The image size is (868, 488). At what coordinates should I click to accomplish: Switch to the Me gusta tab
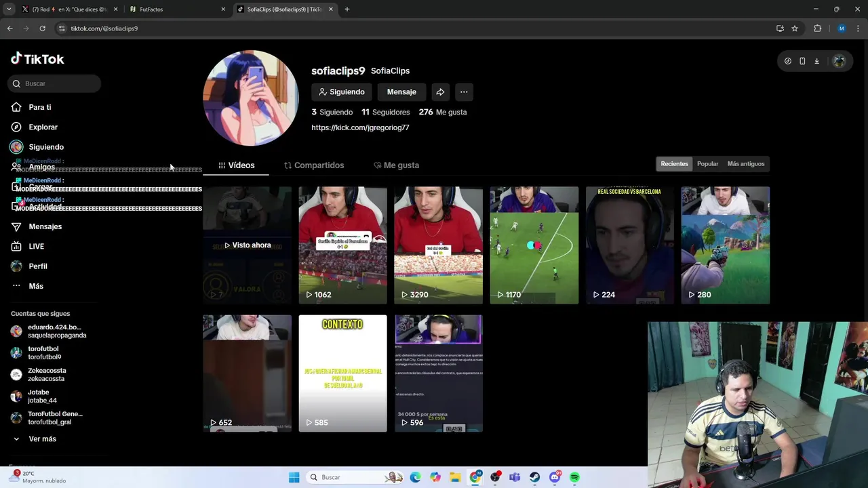pyautogui.click(x=397, y=165)
